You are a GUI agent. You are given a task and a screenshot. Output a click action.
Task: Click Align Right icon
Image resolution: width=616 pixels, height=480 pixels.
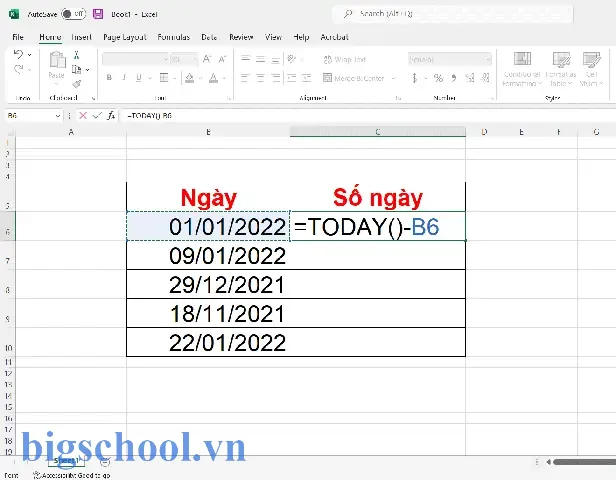tap(276, 78)
